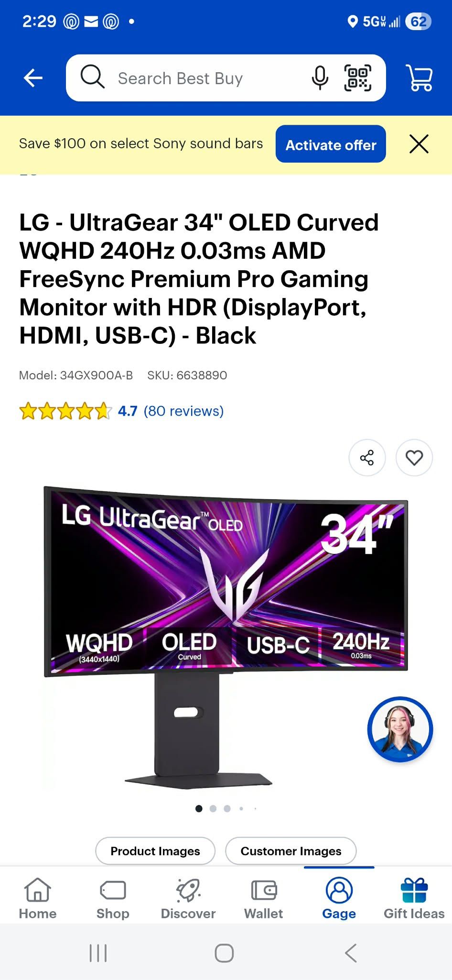The height and width of the screenshot is (980, 452).
Task: Open the shopping cart
Action: tap(420, 78)
